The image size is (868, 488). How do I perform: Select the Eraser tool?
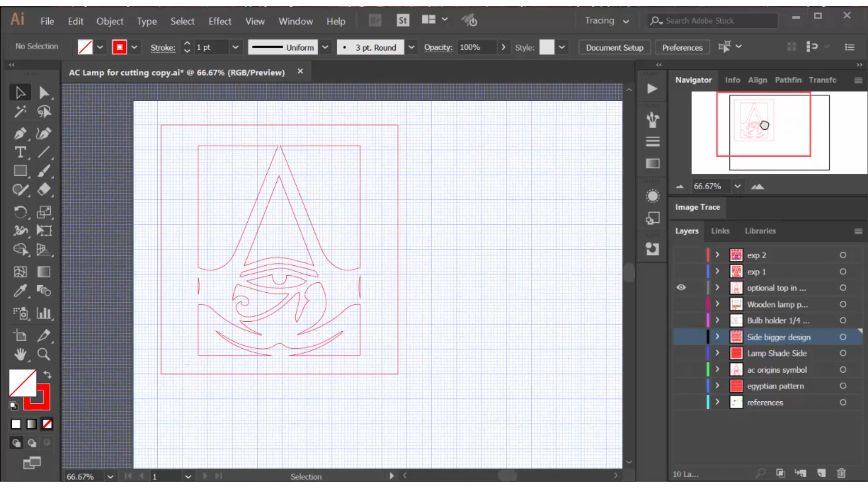tap(44, 190)
